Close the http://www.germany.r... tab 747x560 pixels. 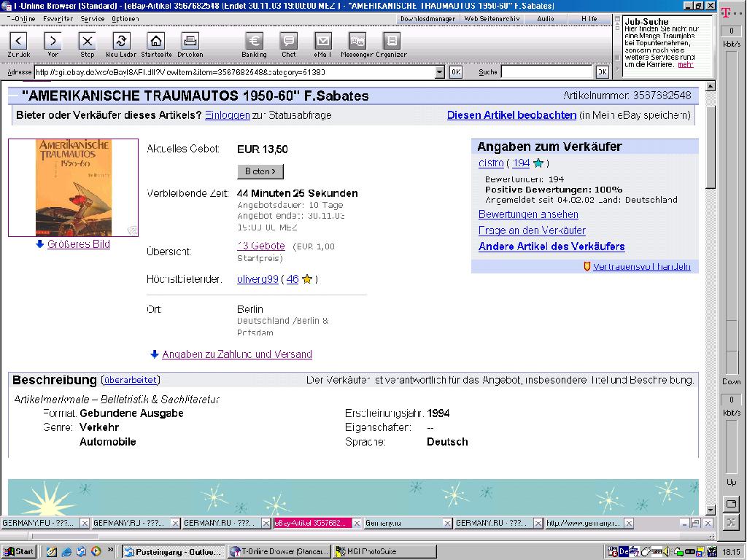point(629,523)
